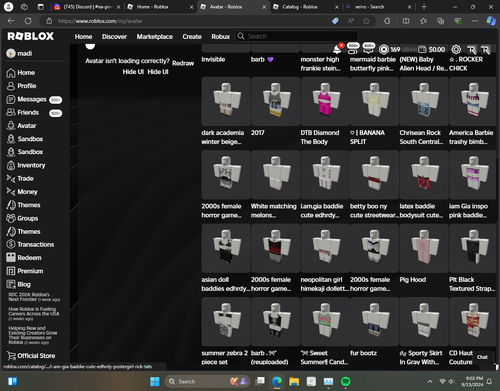500x391 pixels.
Task: Open a new browser tab
Action: [x=424, y=7]
